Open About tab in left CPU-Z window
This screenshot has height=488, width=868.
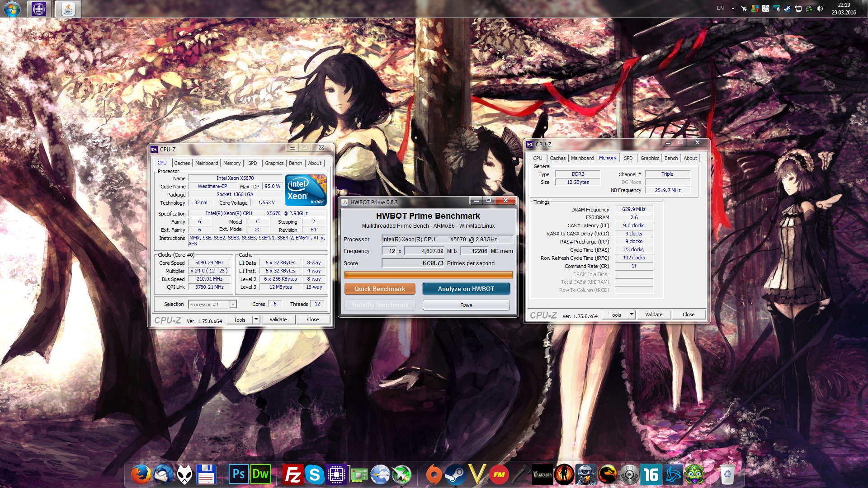coord(315,163)
